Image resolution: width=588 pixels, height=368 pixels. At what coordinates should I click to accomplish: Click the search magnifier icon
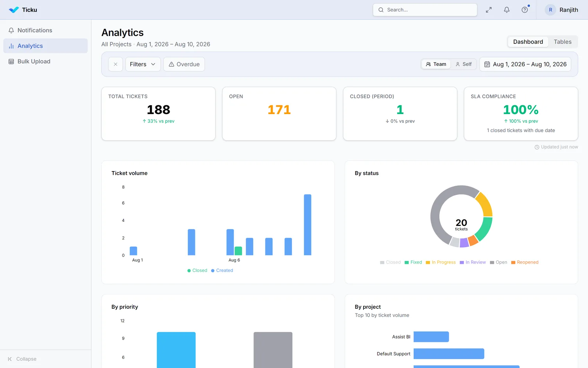pyautogui.click(x=381, y=10)
